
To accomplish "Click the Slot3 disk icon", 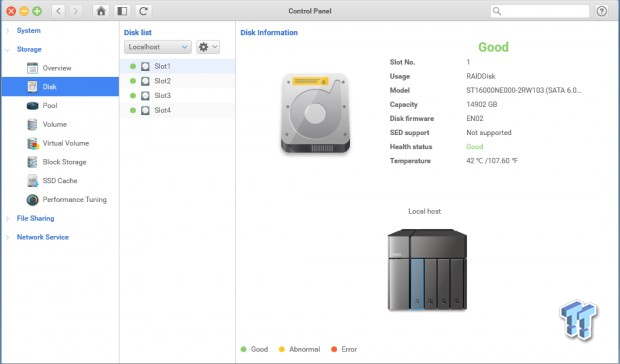I will coord(146,96).
